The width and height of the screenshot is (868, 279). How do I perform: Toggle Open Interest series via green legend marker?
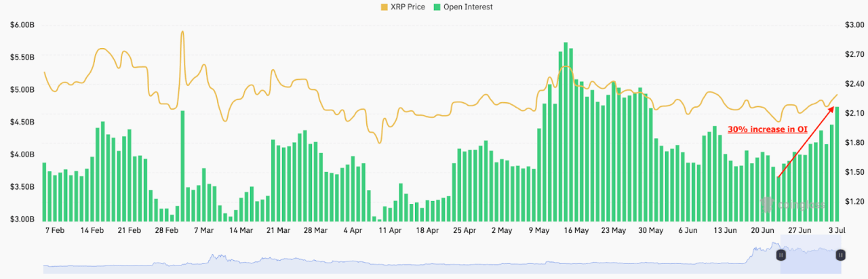click(438, 7)
